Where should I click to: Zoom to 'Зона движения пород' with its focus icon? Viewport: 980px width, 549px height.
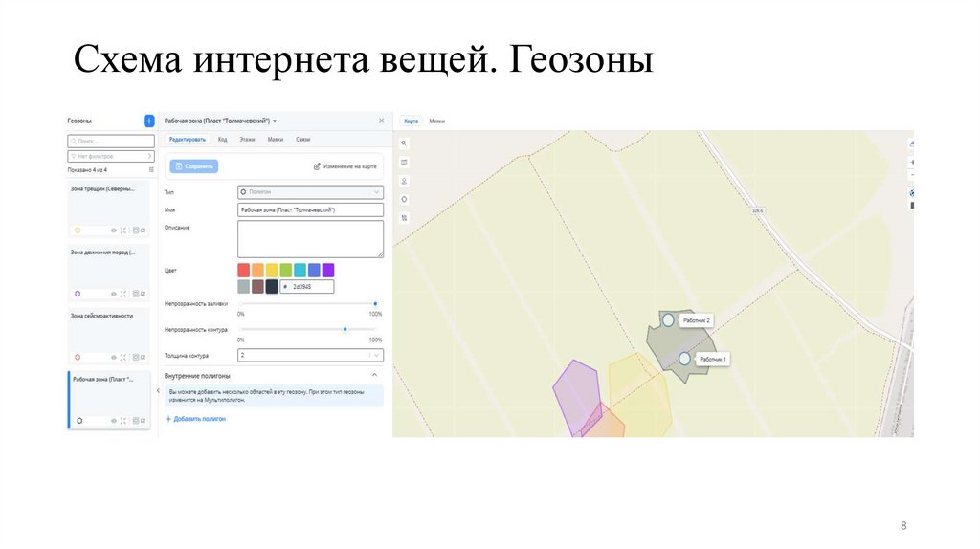(123, 294)
